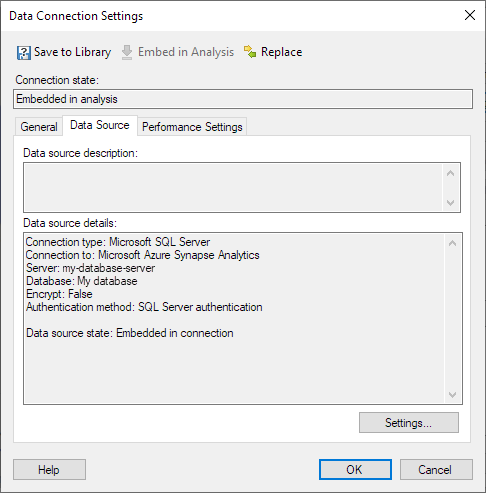Screen dimensions: 486x493
Task: Cancel the Data Connection Settings dialog
Action: pyautogui.click(x=436, y=470)
